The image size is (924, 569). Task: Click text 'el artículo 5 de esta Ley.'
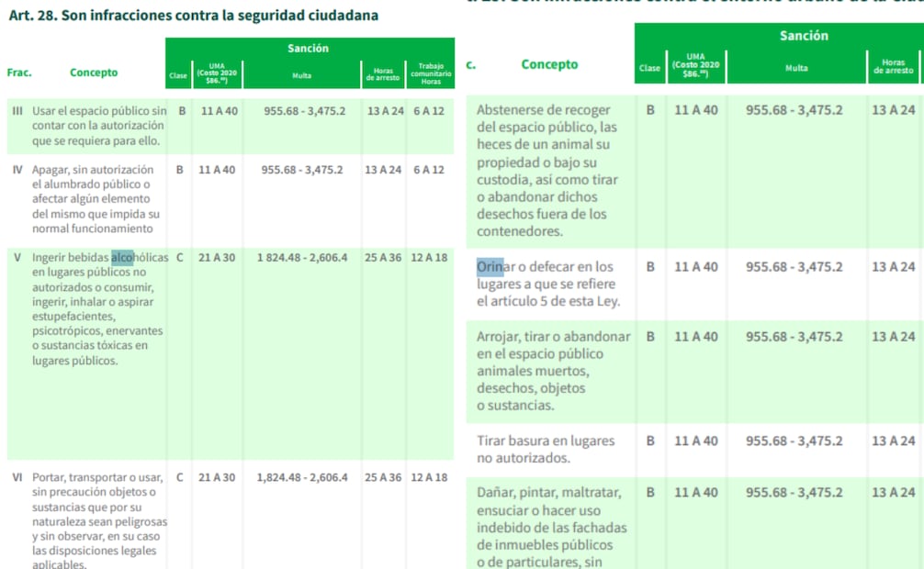[548, 301]
